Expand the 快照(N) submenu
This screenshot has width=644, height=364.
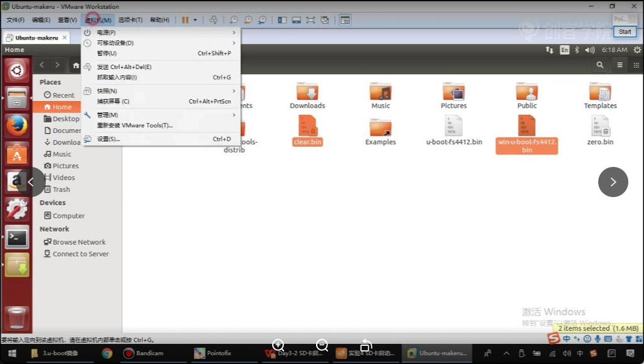(161, 91)
